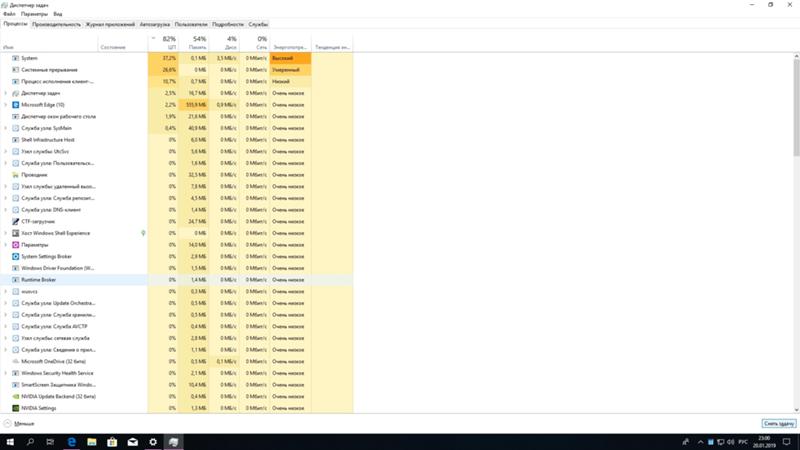
Task: Click the Microsoft OneDrive cloud icon
Action: [x=15, y=362]
